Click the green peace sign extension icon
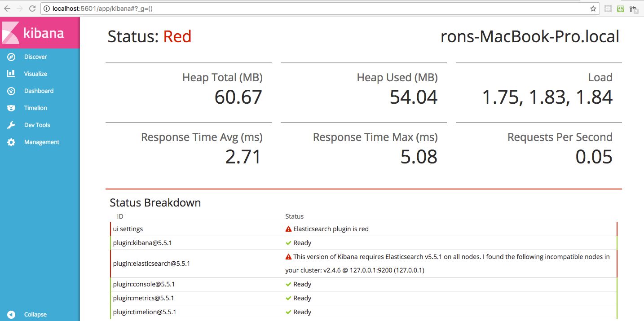The width and height of the screenshot is (644, 321). click(x=621, y=9)
